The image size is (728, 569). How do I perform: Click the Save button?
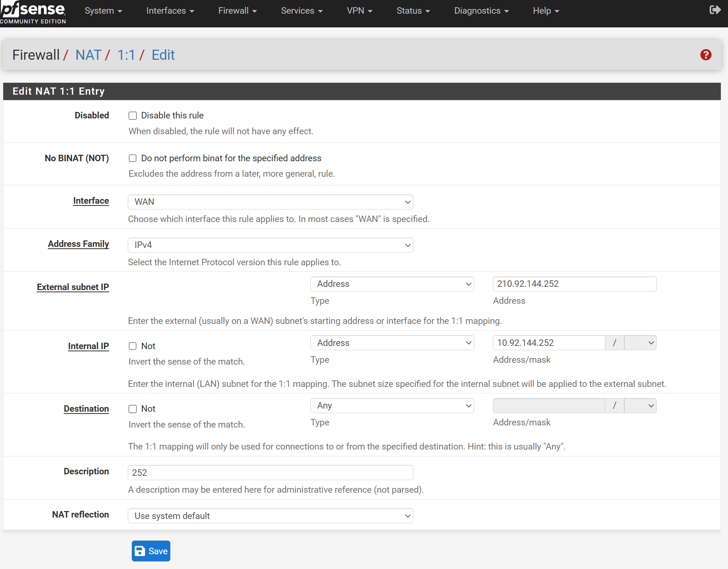[x=151, y=551]
